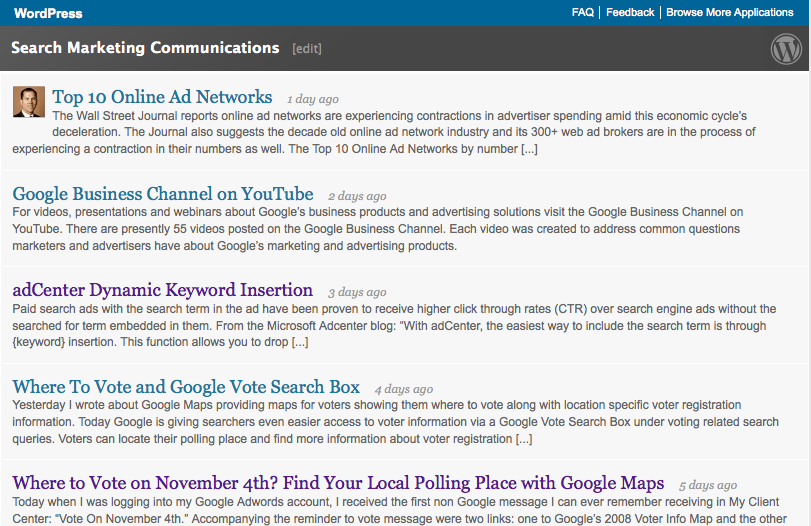Open Google Business Channel on YouTube post
The height and width of the screenshot is (526, 811).
click(163, 194)
